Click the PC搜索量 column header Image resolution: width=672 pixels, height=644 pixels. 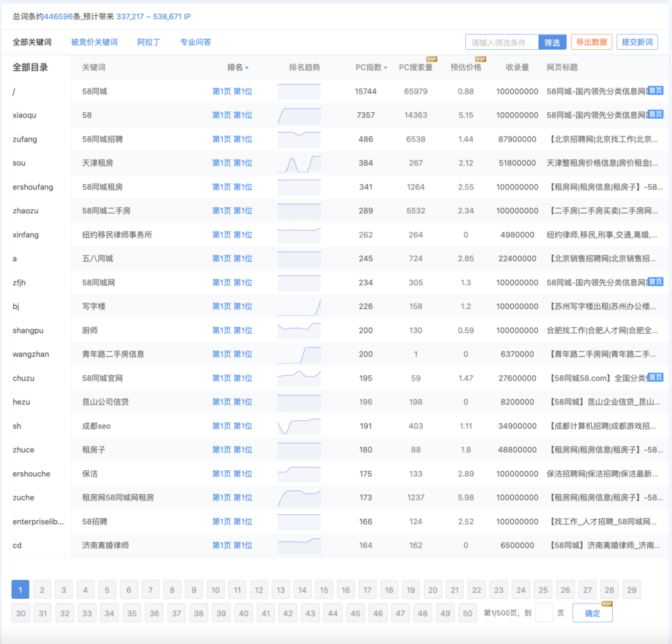[x=415, y=68]
